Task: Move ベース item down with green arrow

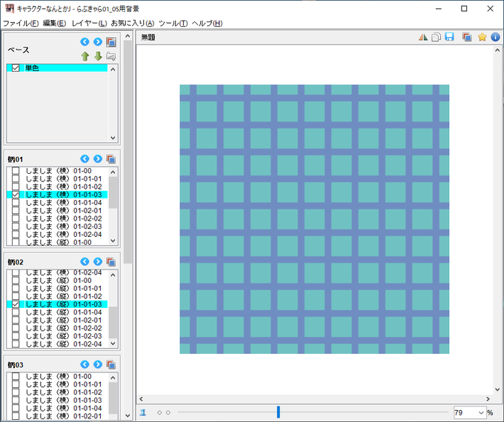Action: [x=98, y=56]
